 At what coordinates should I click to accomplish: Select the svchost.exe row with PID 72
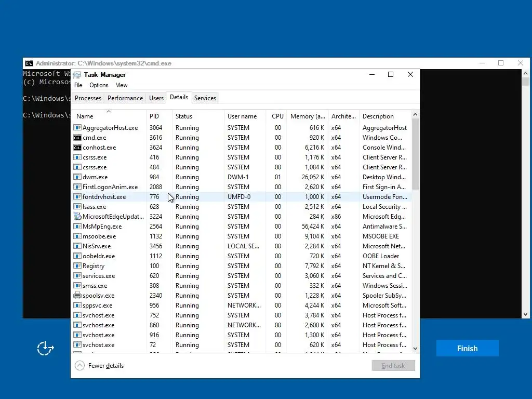tap(241, 344)
